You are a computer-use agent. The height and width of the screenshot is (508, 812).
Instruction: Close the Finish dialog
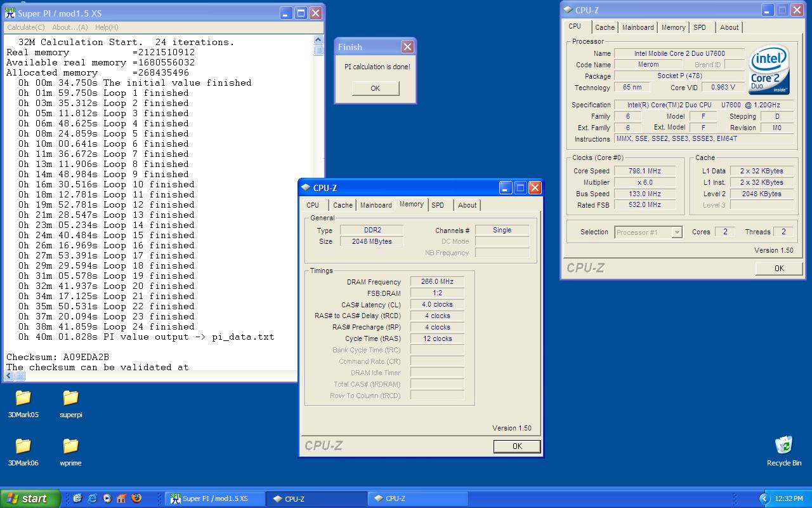coord(407,47)
